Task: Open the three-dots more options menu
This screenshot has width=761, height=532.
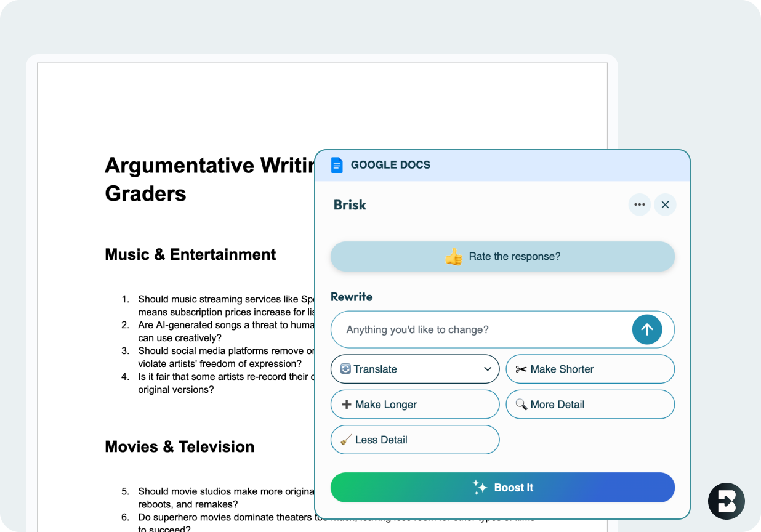Action: (x=640, y=205)
